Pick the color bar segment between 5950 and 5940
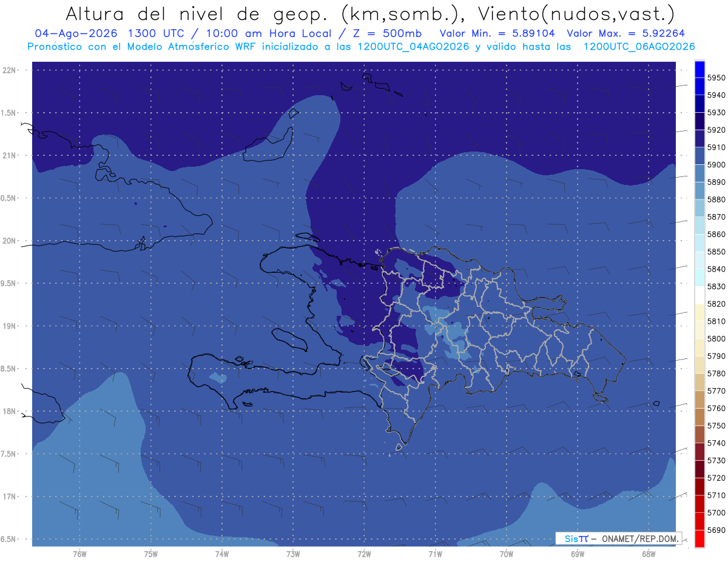The height and width of the screenshot is (562, 728). click(x=699, y=86)
